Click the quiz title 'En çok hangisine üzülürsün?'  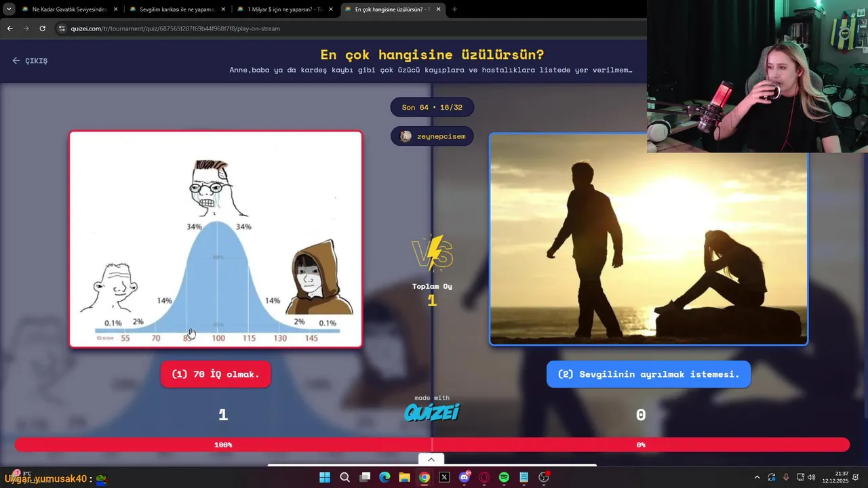tap(432, 55)
